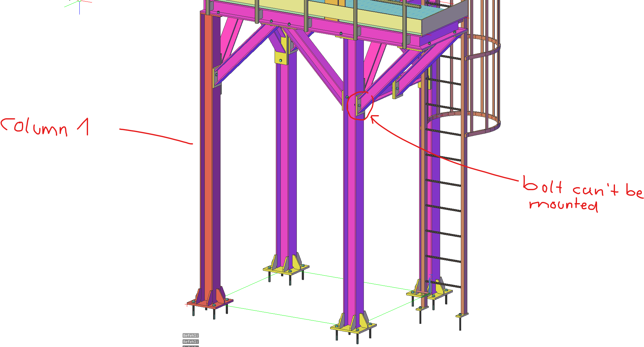Pick the UCS axis icon at the ladder base

point(424,289)
